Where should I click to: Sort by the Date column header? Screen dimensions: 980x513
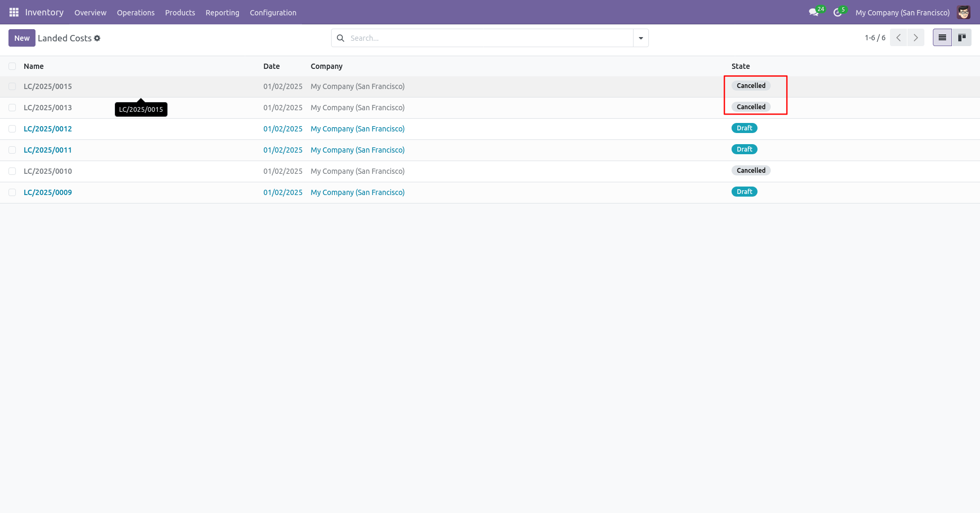(x=271, y=66)
